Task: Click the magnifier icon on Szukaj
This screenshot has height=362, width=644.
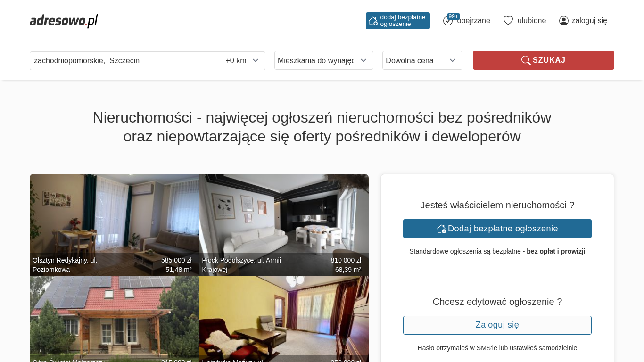Action: click(526, 60)
